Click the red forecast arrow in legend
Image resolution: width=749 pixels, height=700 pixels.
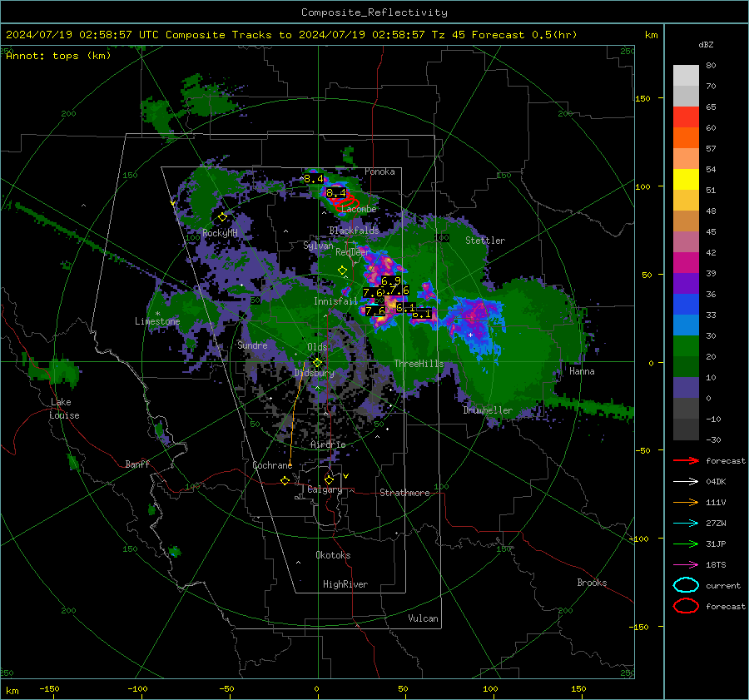[686, 460]
